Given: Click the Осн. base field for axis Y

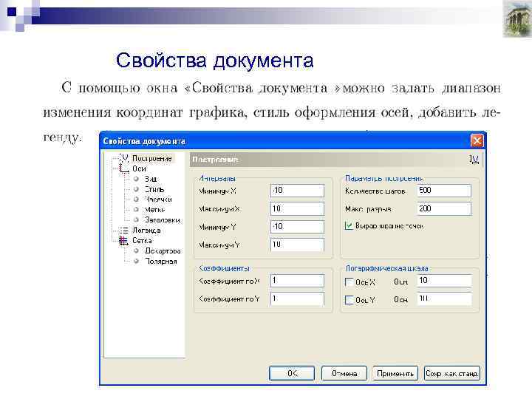Looking at the screenshot, I should (444, 299).
